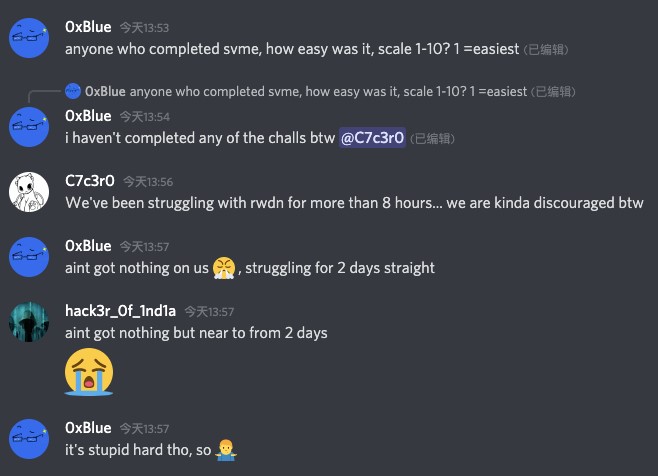The image size is (658, 476).
Task: Jump to the replied-to message preview
Action: (x=320, y=92)
